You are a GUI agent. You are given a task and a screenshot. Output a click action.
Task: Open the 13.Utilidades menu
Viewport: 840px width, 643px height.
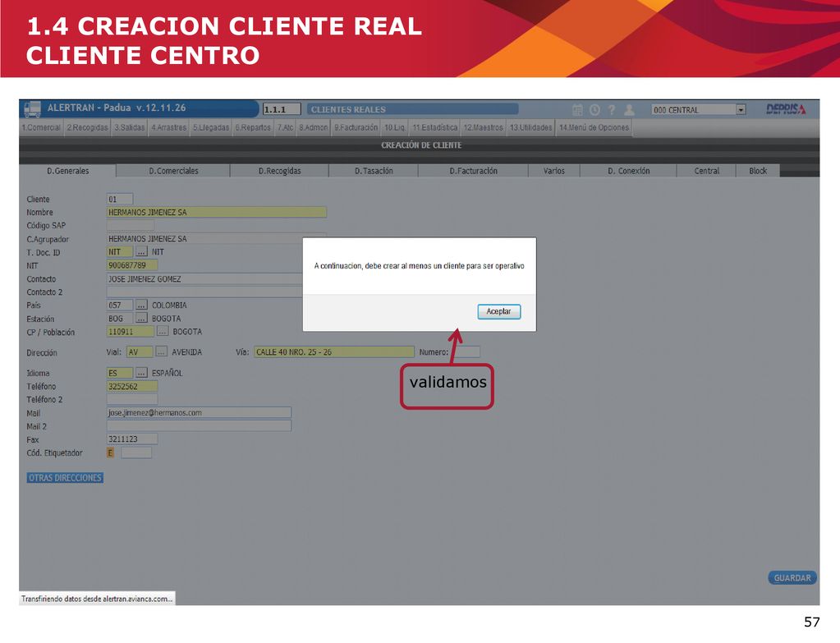530,127
